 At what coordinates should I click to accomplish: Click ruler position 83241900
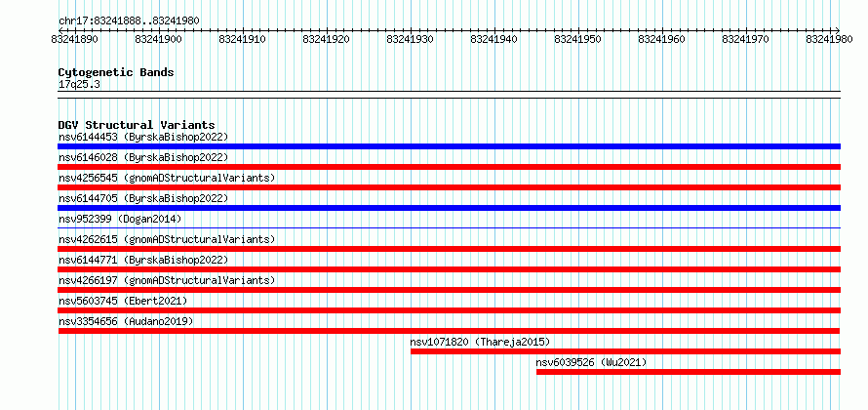coord(159,39)
